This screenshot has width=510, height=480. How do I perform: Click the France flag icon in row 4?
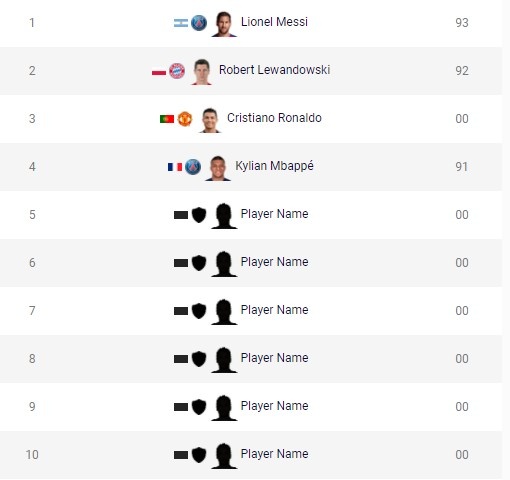(x=175, y=167)
